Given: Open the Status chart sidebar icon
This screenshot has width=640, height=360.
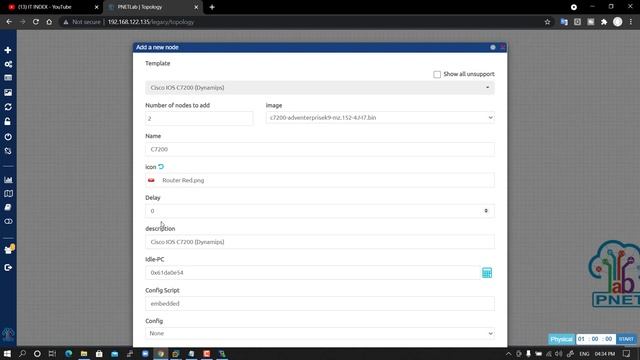Looking at the screenshot, I should click(x=8, y=180).
